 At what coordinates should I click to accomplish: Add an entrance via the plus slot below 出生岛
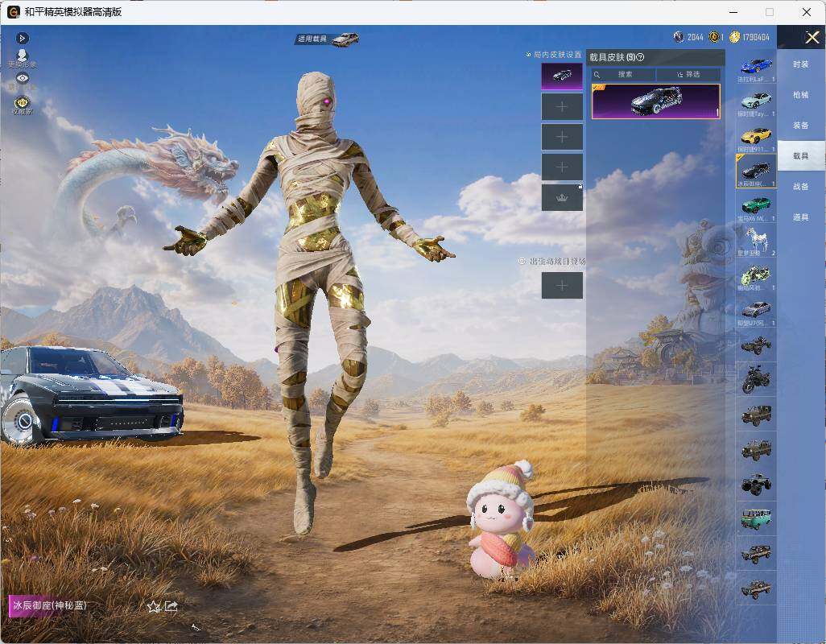tap(562, 286)
